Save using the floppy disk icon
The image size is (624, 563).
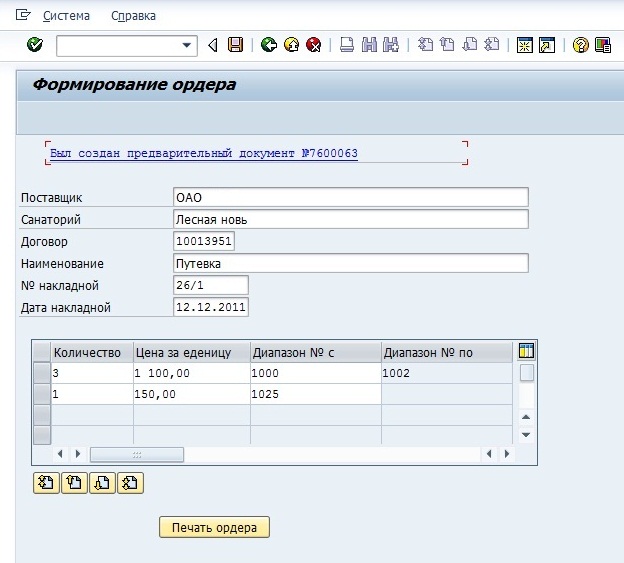235,45
